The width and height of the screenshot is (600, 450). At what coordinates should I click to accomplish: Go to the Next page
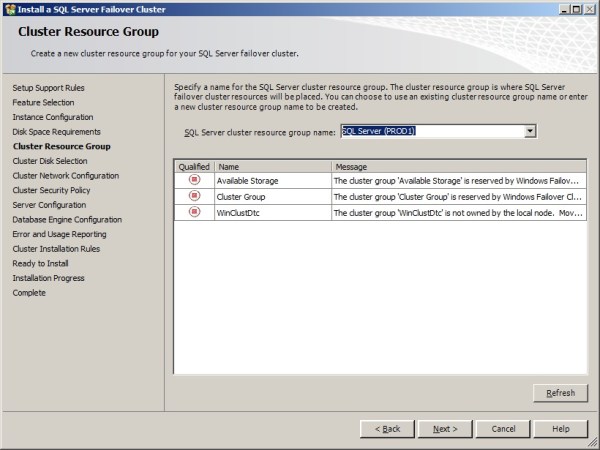point(445,428)
